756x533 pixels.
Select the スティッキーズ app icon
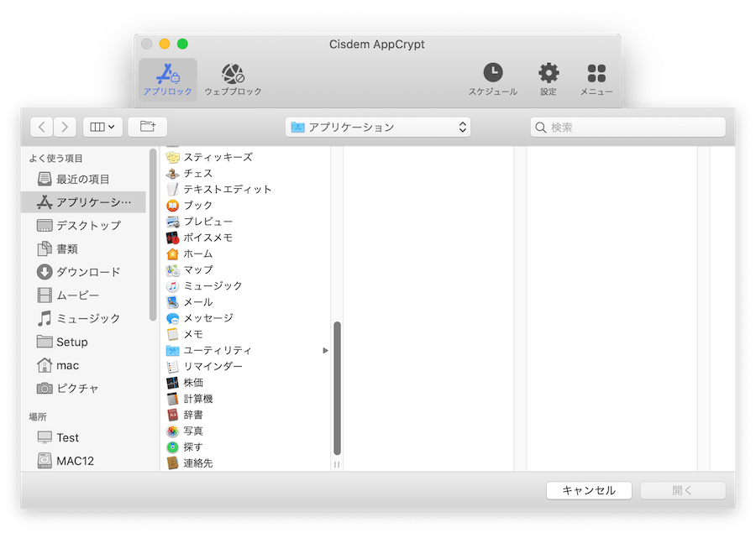(172, 158)
